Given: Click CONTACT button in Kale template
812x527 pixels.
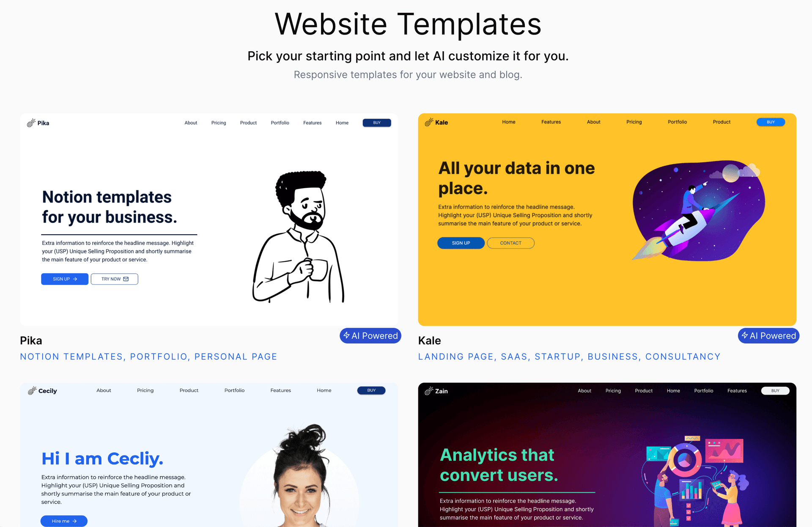Looking at the screenshot, I should click(x=510, y=243).
